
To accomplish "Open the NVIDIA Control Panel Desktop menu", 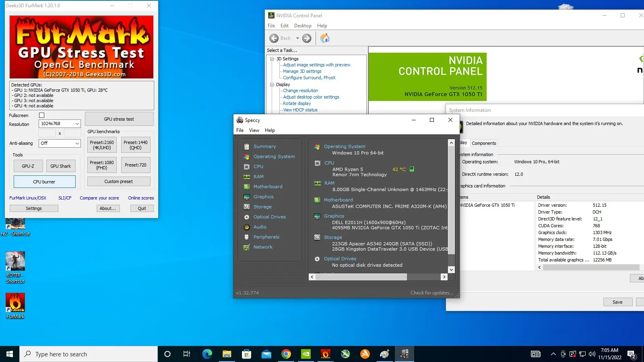I will click(x=303, y=26).
